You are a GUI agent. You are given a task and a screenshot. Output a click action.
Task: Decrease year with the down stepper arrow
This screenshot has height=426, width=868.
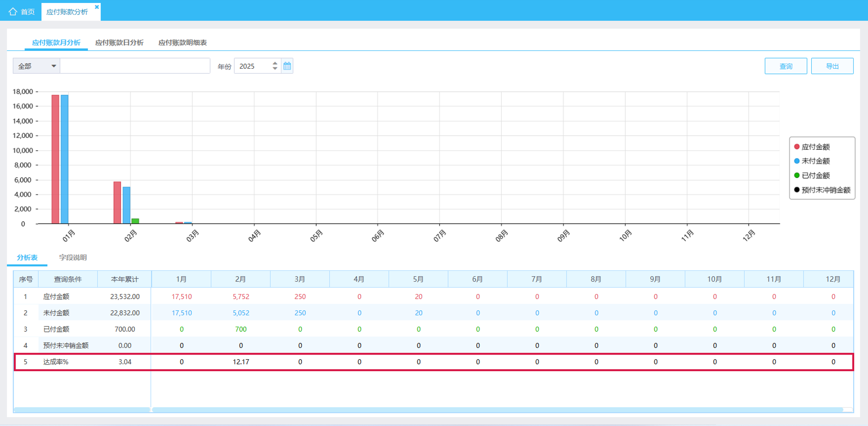275,68
